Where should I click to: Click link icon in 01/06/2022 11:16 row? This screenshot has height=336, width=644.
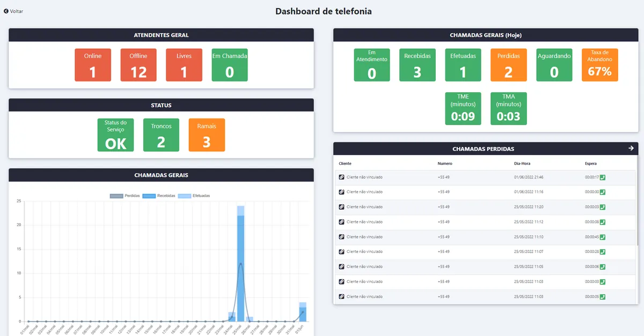pyautogui.click(x=341, y=192)
